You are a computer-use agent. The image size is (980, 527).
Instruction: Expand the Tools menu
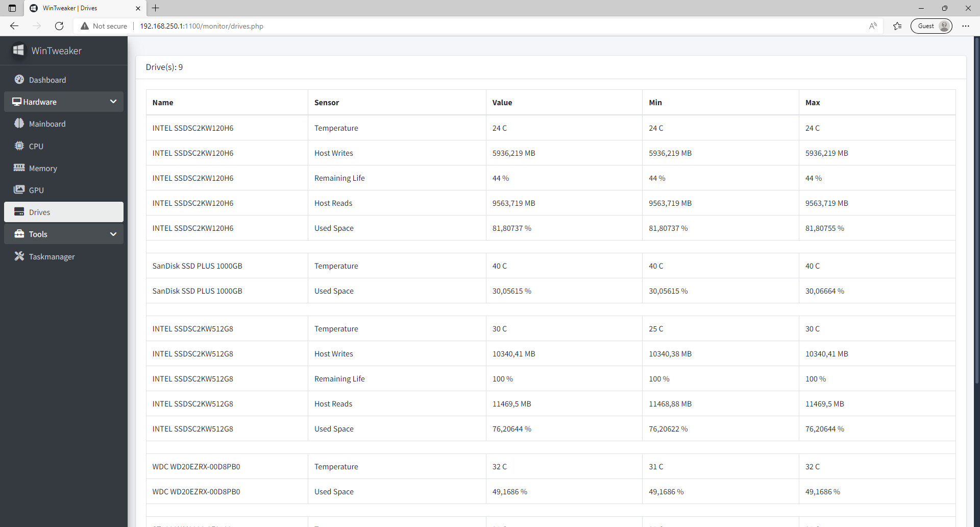(x=113, y=234)
